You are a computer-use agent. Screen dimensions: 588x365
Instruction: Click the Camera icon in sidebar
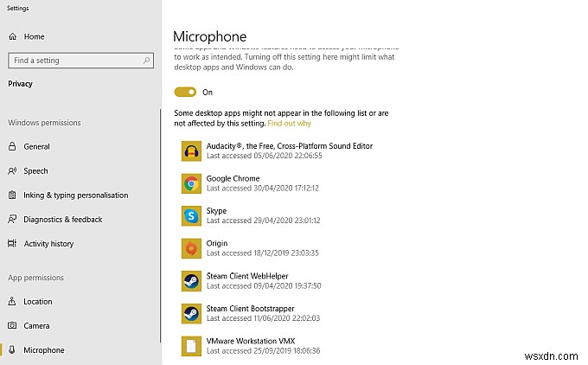[x=12, y=325]
